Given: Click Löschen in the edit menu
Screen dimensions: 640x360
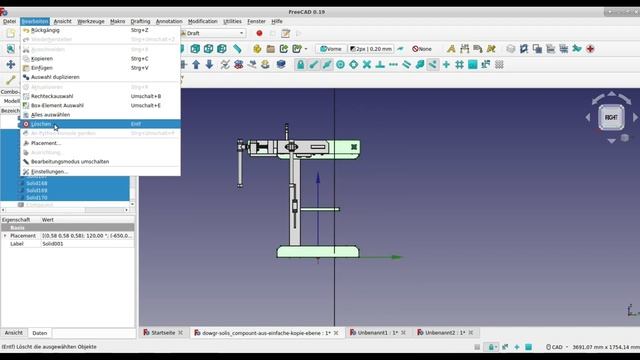Looking at the screenshot, I should coord(100,124).
